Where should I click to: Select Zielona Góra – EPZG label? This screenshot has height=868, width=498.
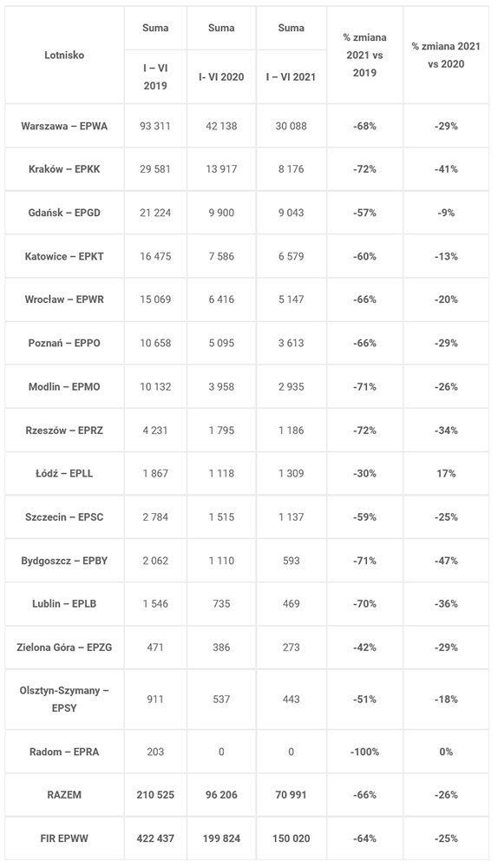64,648
